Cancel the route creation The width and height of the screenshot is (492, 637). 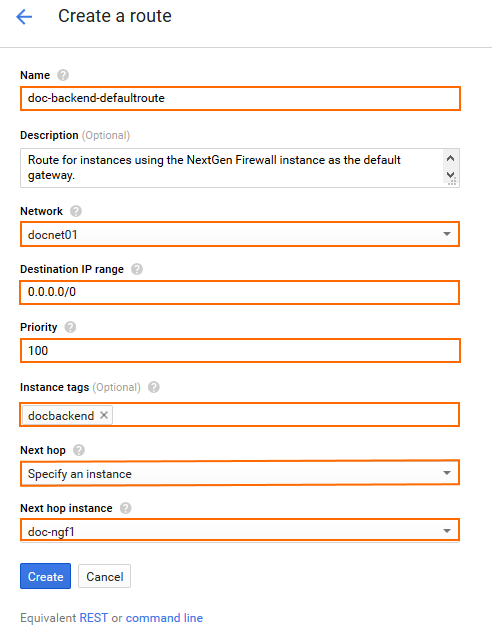tap(104, 576)
